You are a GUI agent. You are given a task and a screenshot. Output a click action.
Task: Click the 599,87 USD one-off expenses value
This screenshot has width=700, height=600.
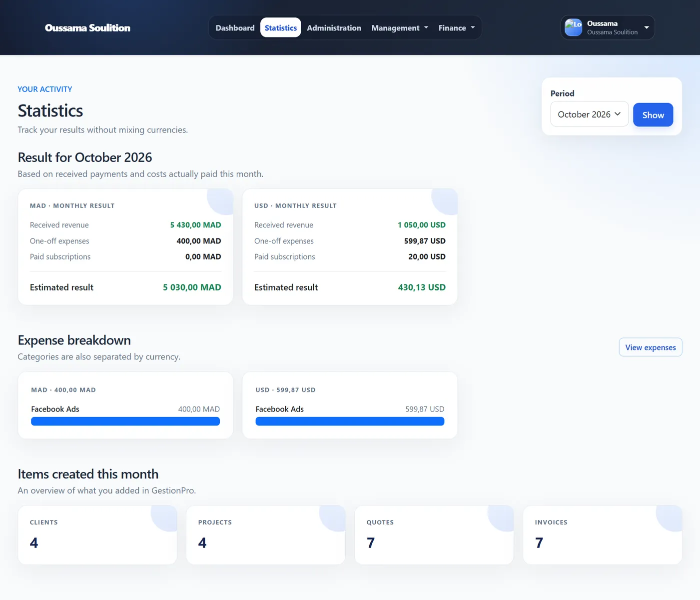(x=425, y=241)
